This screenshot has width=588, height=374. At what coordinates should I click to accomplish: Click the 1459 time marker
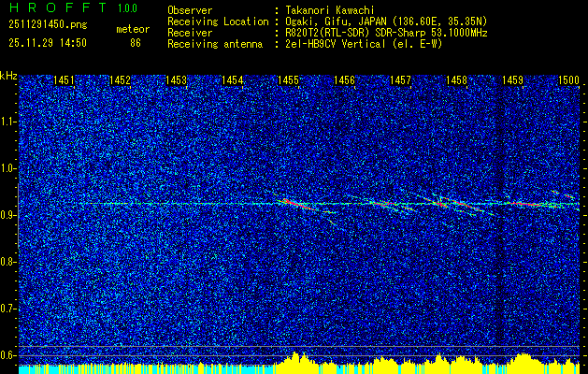click(512, 79)
